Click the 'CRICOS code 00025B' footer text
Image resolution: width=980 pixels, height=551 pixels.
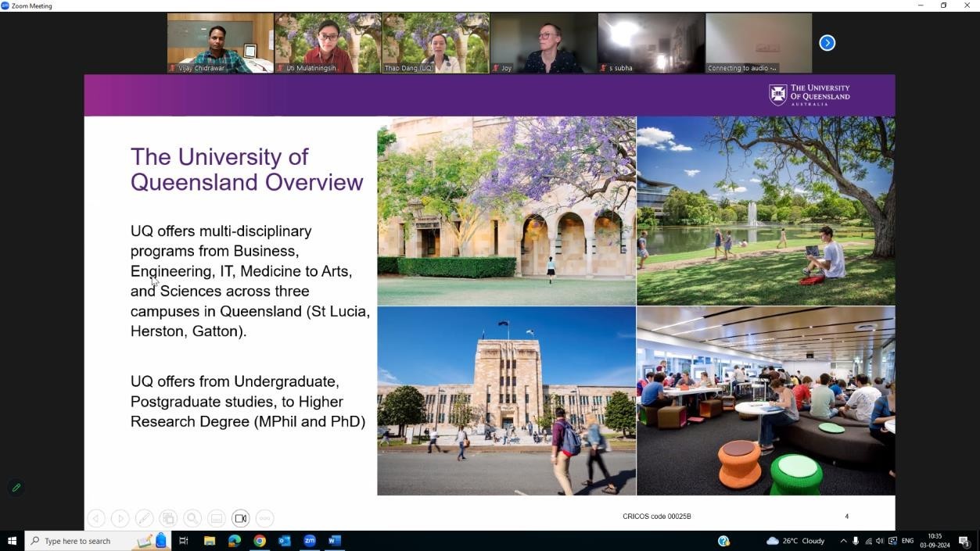(657, 517)
